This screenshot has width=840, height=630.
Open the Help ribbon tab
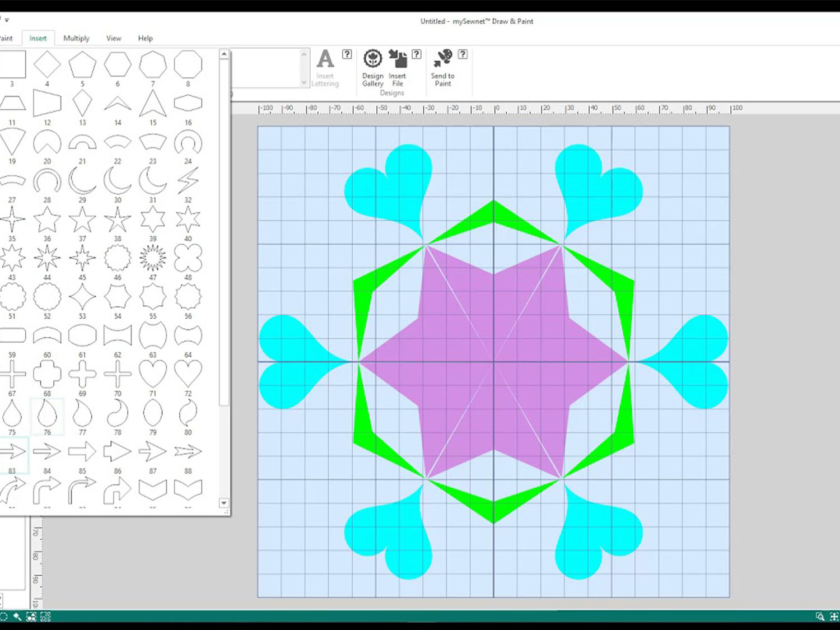(146, 38)
